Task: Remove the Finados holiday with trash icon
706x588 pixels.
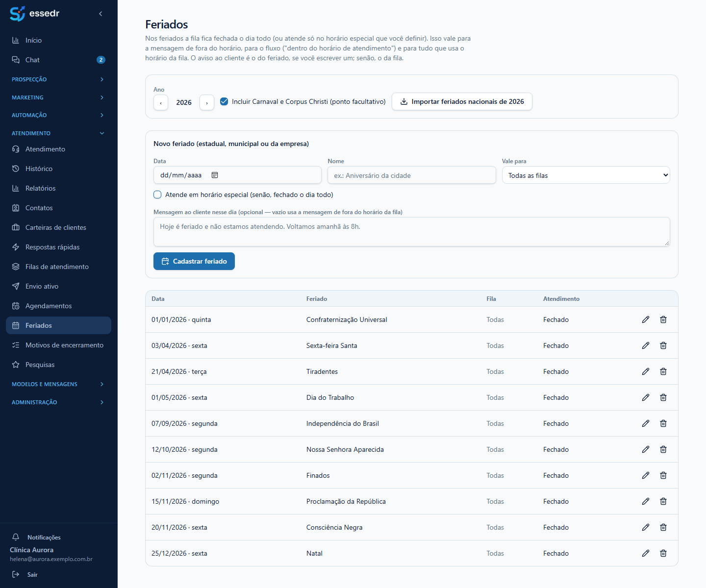Action: 663,475
